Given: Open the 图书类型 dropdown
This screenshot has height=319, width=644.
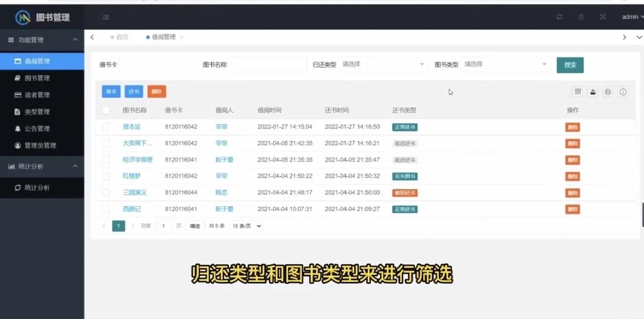Looking at the screenshot, I should coord(506,64).
